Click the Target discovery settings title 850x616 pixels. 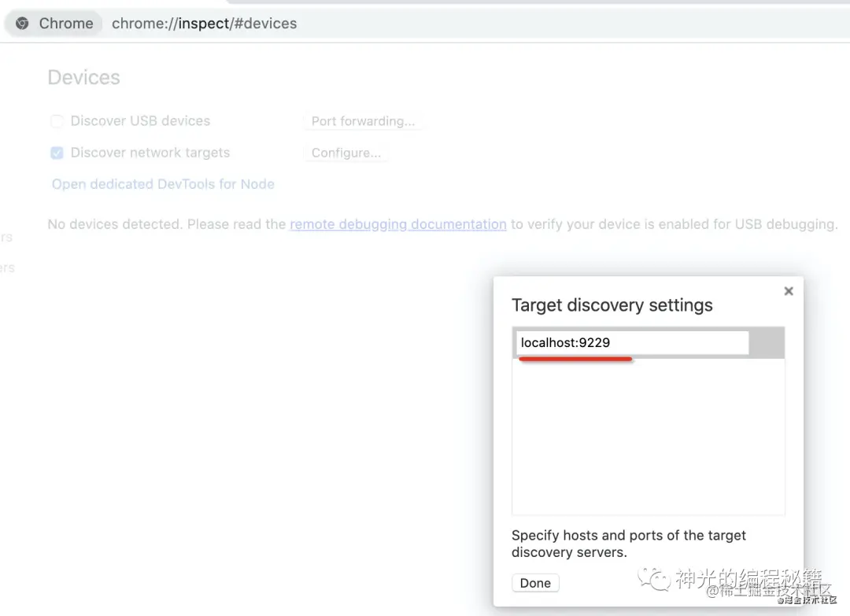coord(612,305)
